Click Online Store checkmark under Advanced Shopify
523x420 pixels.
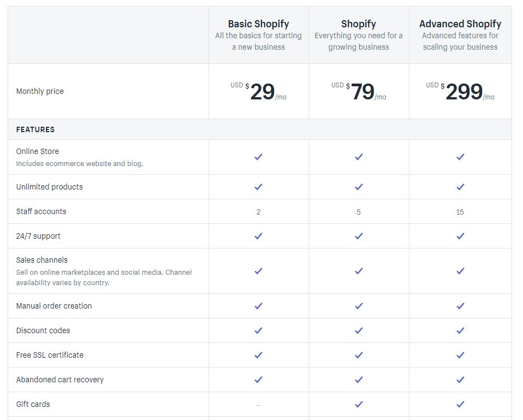[460, 157]
